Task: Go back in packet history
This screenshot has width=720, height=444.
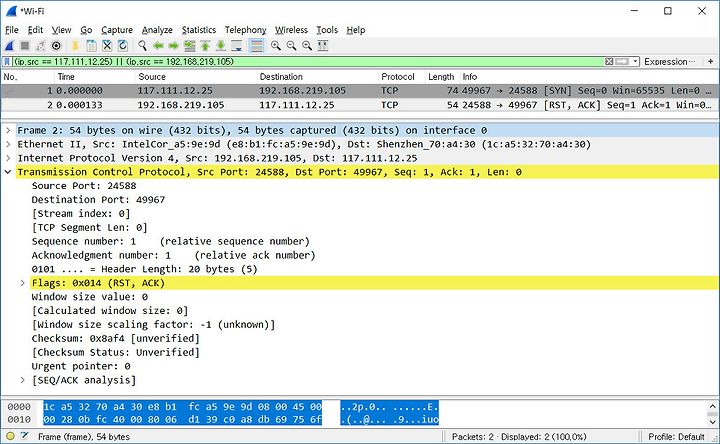Action: [158, 45]
